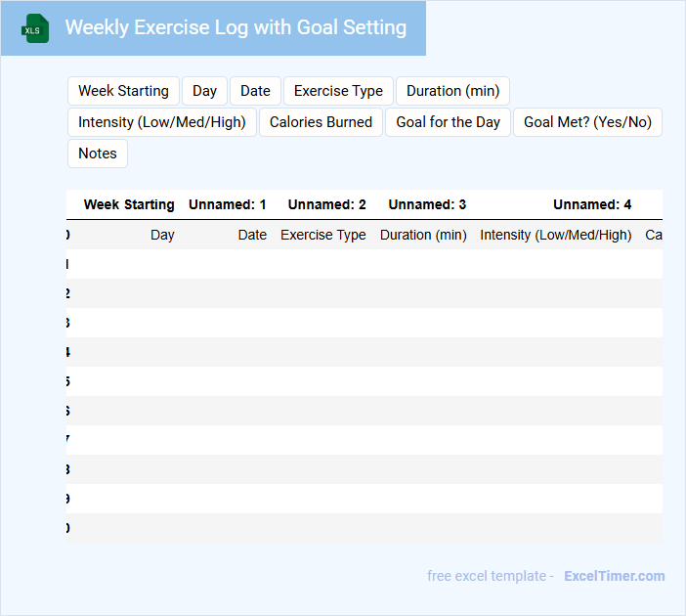Click the green XLS file icon
The width and height of the screenshot is (686, 616).
(x=36, y=28)
